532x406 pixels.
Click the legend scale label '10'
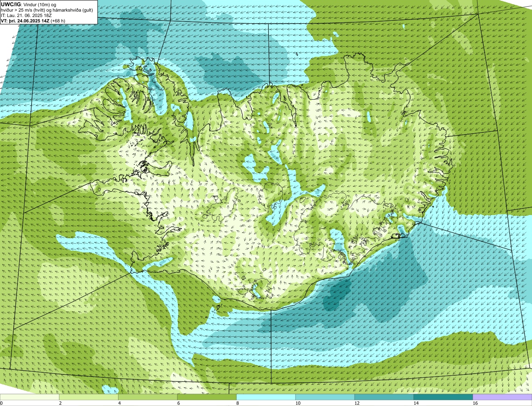click(298, 403)
